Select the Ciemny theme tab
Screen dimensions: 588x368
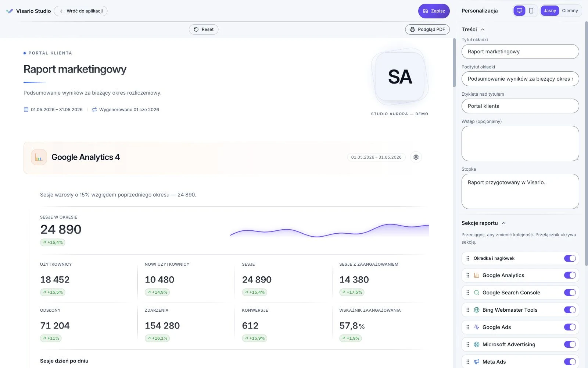click(x=570, y=11)
